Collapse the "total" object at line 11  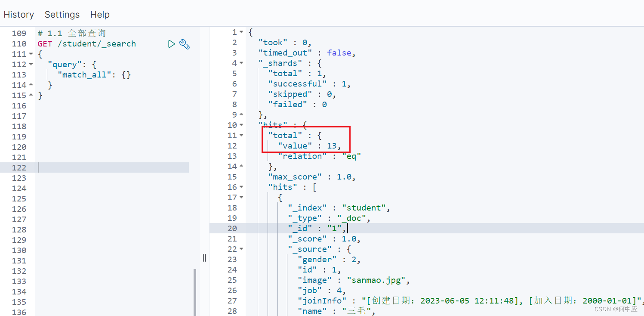click(241, 136)
